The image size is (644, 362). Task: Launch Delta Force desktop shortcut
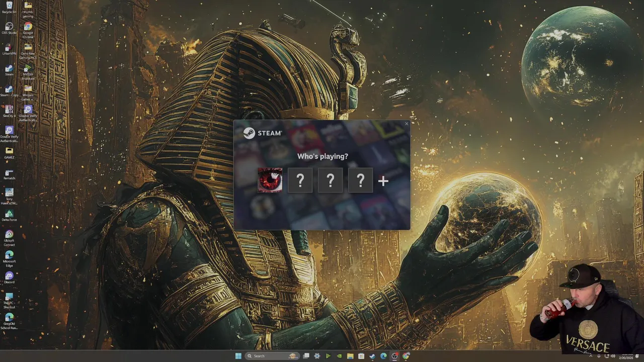pos(9,216)
